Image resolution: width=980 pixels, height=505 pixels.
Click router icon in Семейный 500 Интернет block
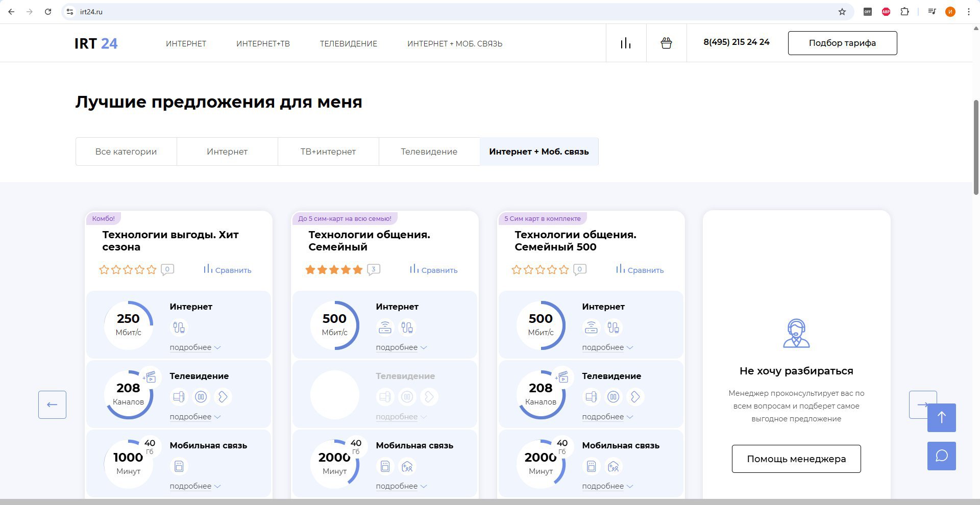click(x=591, y=327)
